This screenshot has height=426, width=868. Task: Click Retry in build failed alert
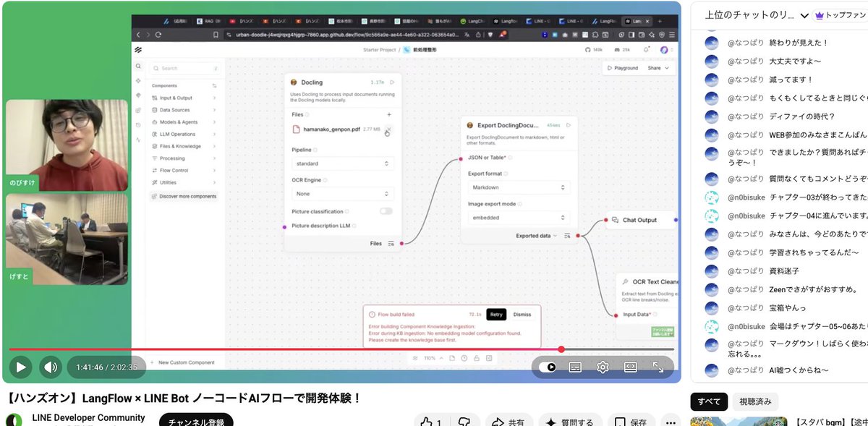pyautogui.click(x=495, y=315)
